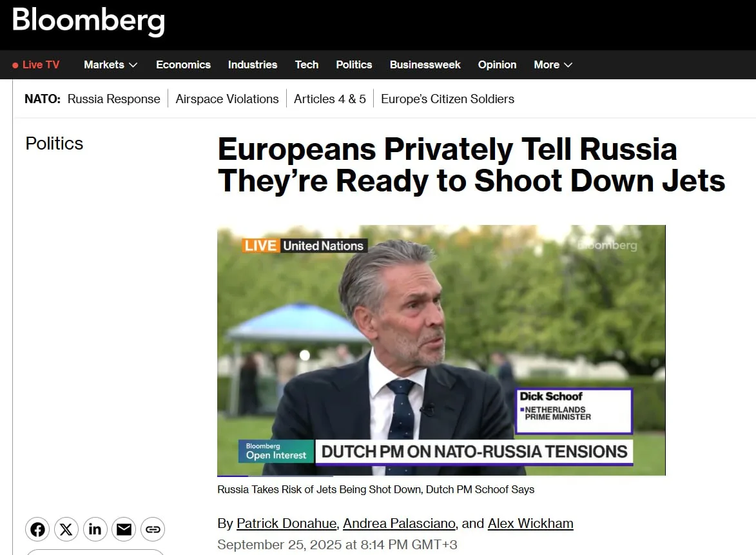Share article on Facebook icon
This screenshot has height=555, width=756.
38,529
